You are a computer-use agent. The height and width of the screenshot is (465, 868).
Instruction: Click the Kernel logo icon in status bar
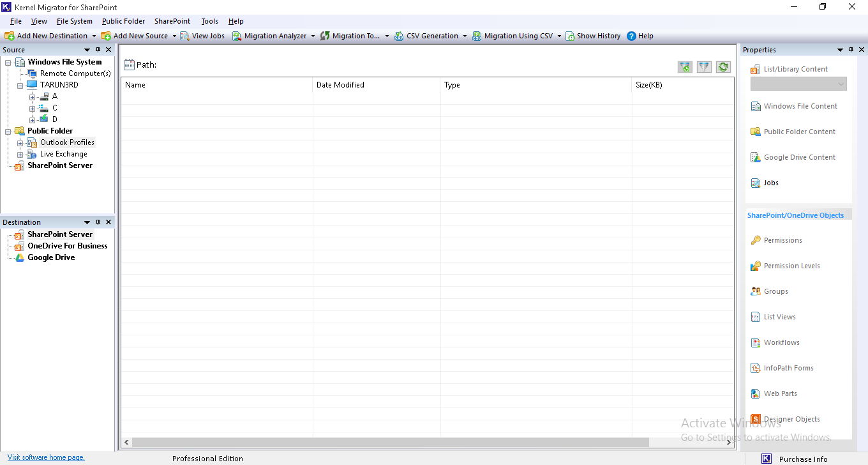[767, 459]
